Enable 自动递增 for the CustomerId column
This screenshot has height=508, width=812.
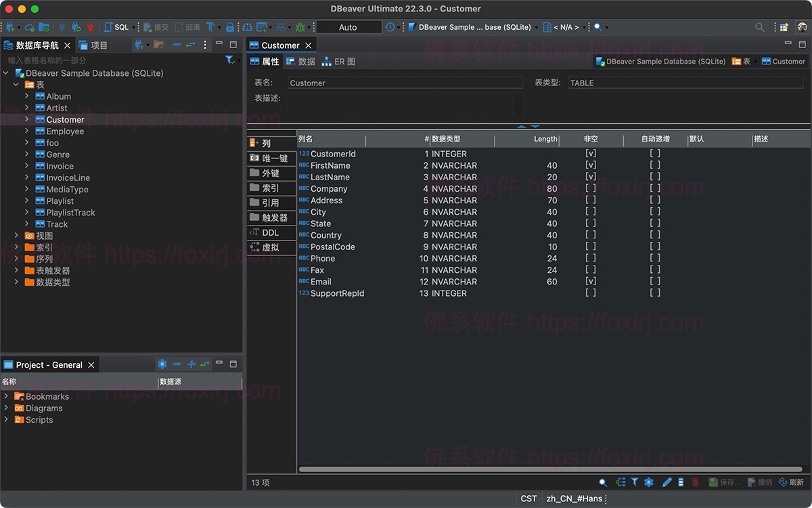[654, 154]
